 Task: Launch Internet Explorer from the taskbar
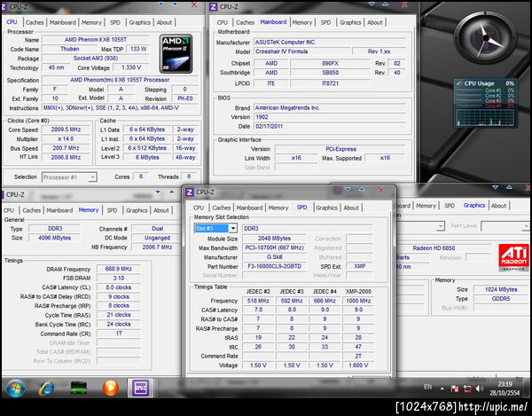pos(46,388)
